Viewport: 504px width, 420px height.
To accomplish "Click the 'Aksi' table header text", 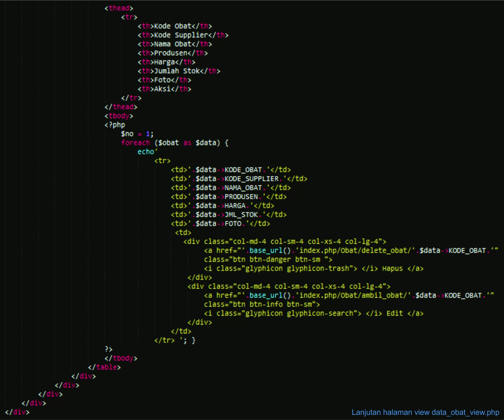I will click(x=162, y=89).
